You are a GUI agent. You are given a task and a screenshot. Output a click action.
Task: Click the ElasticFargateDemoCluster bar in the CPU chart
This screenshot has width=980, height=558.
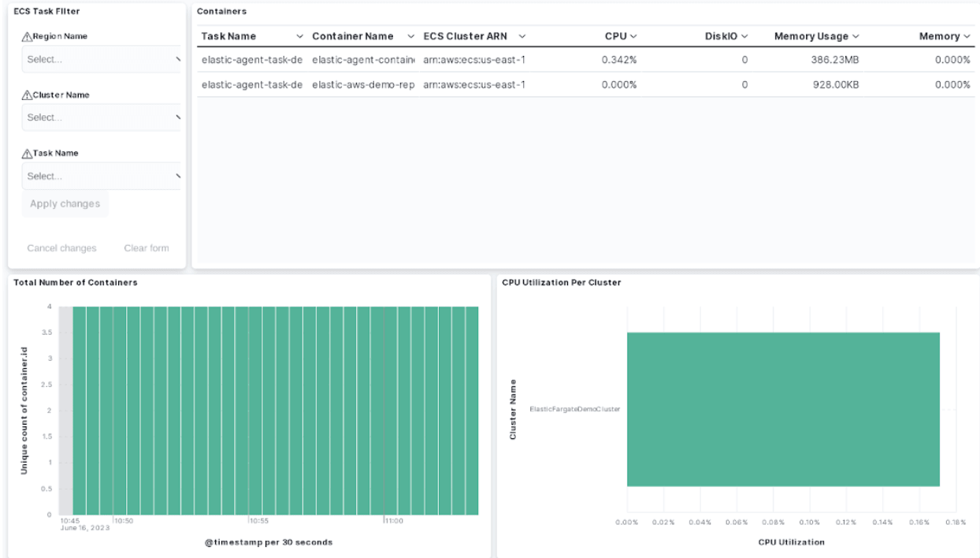click(783, 409)
